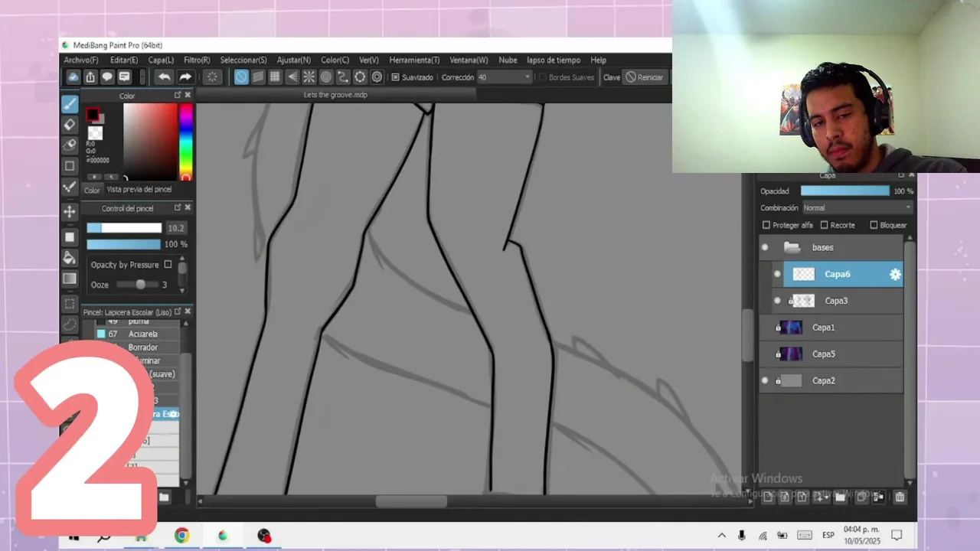Open lapso de tiempo menu

coord(554,60)
